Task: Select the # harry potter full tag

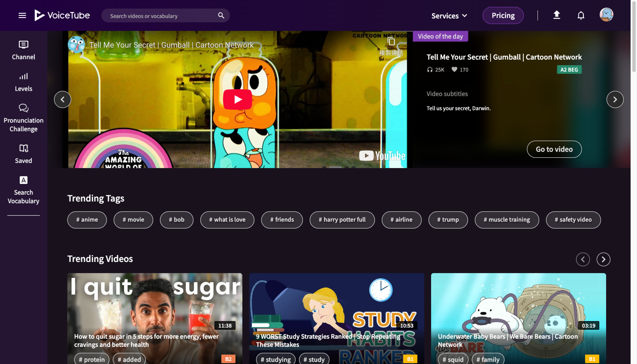Action: click(x=342, y=220)
